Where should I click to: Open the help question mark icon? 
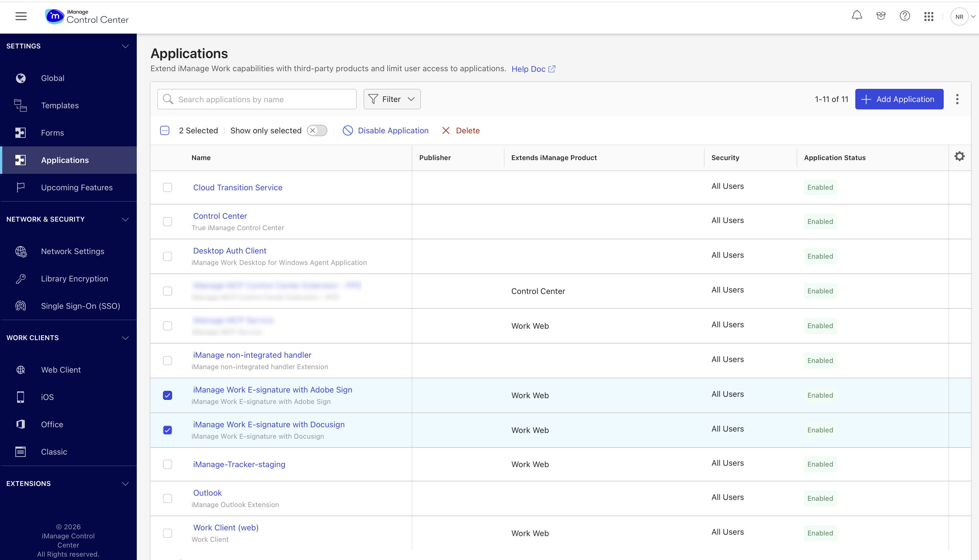pyautogui.click(x=905, y=16)
